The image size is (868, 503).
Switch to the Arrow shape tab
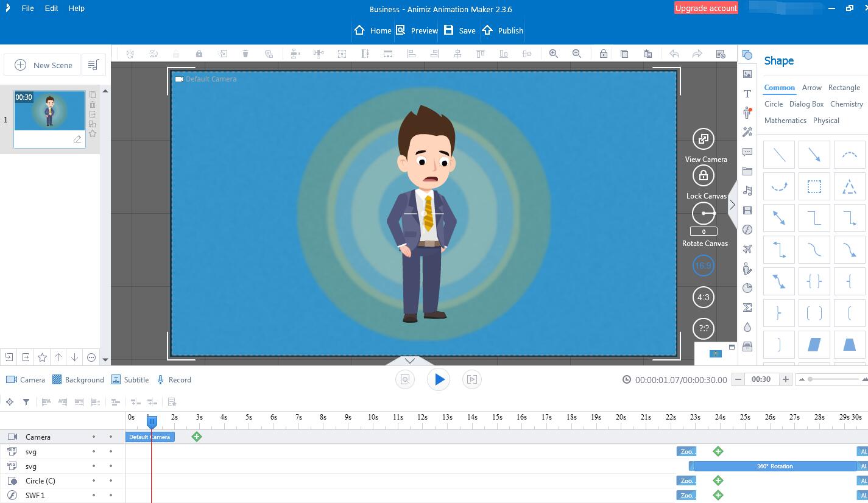click(x=811, y=88)
